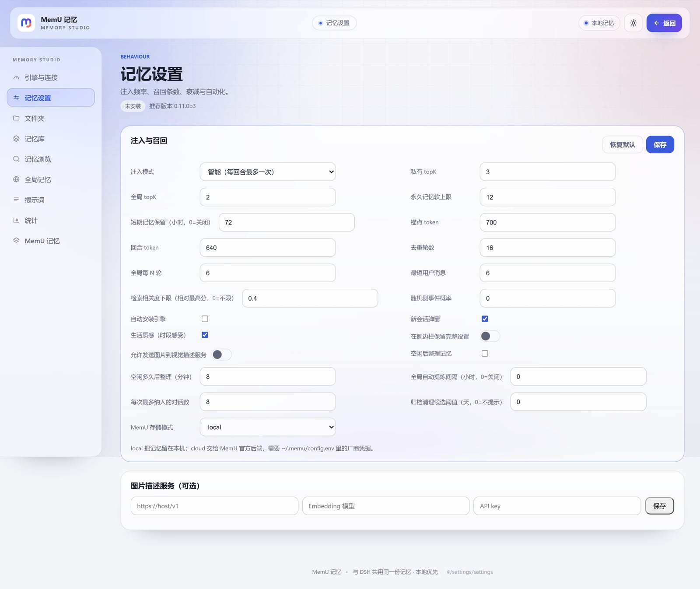Click the 恢复默认 button

coord(623,145)
